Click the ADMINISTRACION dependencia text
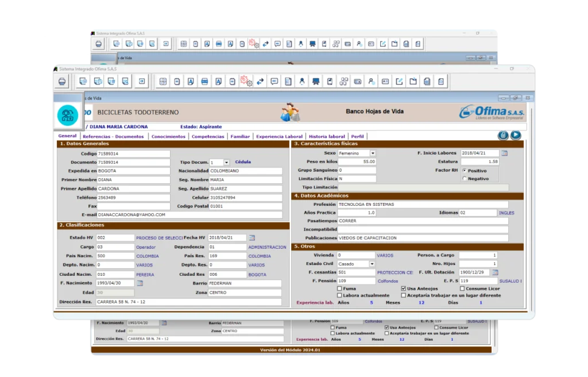The image size is (588, 377). (x=268, y=248)
